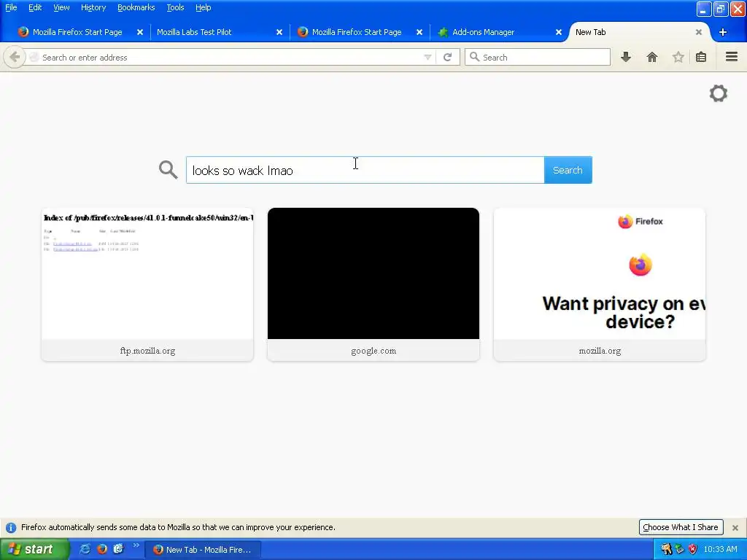Viewport: 747px width, 560px height.
Task: Dismiss the data sharing notification bar
Action: (735, 528)
